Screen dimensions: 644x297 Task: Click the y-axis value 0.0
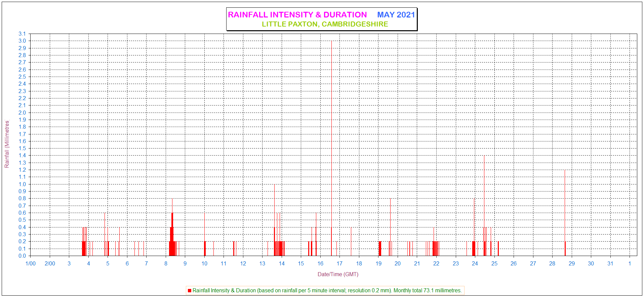coord(22,256)
